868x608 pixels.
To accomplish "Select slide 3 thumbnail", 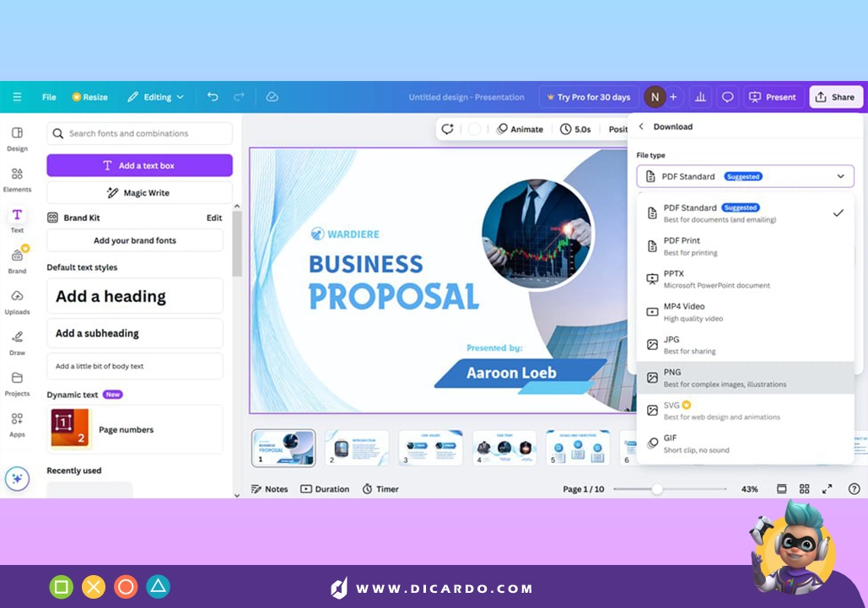I will point(431,448).
